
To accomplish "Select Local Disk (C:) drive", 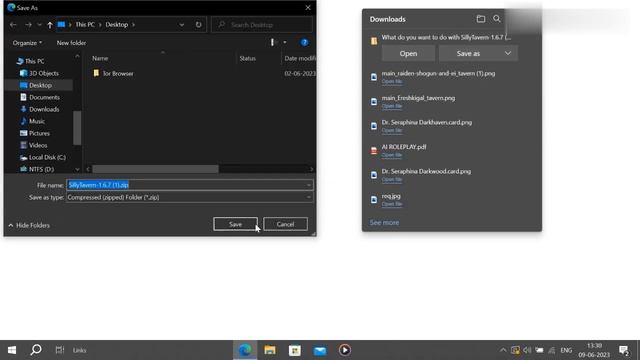I will point(47,157).
